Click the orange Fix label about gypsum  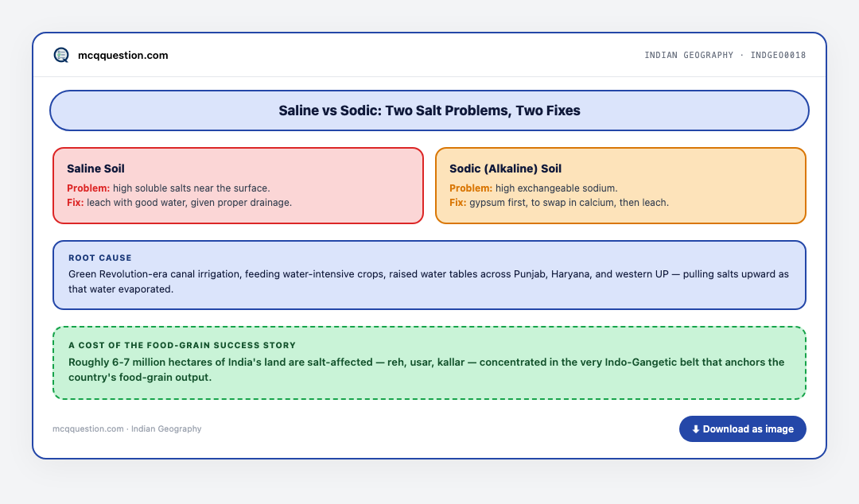click(x=457, y=202)
